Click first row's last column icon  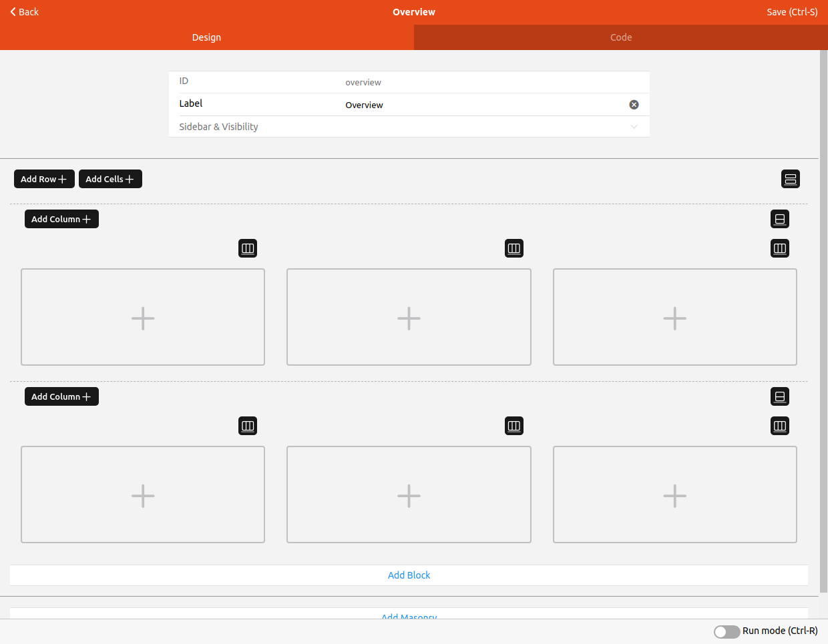779,248
